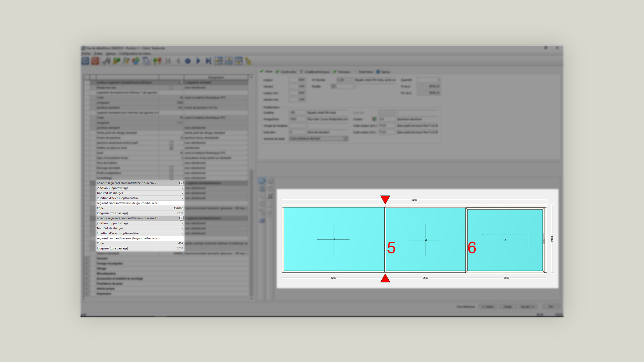The width and height of the screenshot is (644, 362).
Task: Open the Aperçu menu
Action: 111,54
